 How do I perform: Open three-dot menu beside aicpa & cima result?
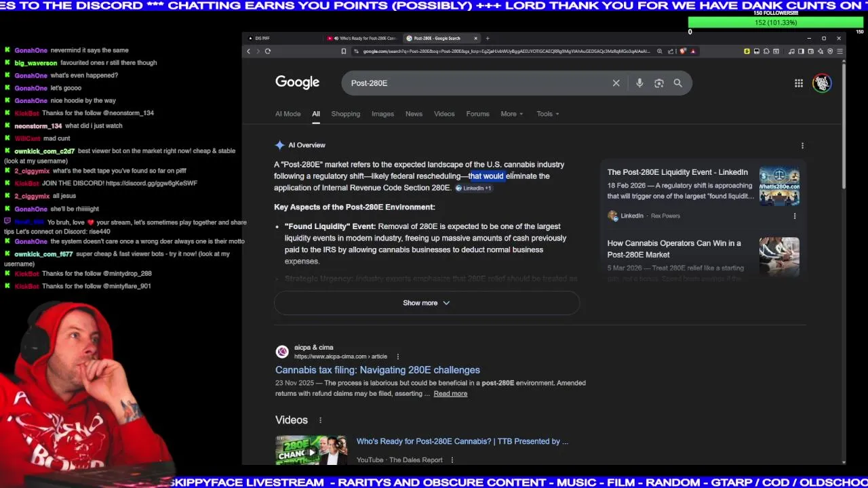[x=397, y=357]
